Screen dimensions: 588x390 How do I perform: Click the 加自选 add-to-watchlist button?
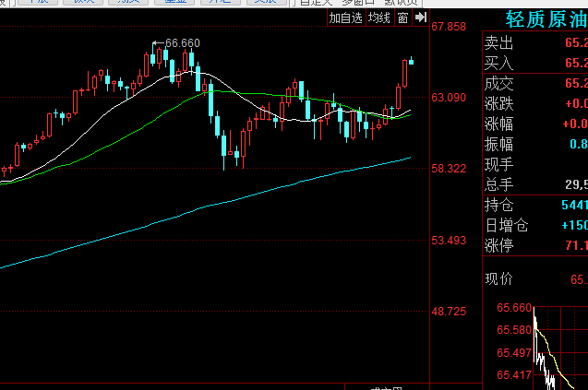click(x=346, y=18)
